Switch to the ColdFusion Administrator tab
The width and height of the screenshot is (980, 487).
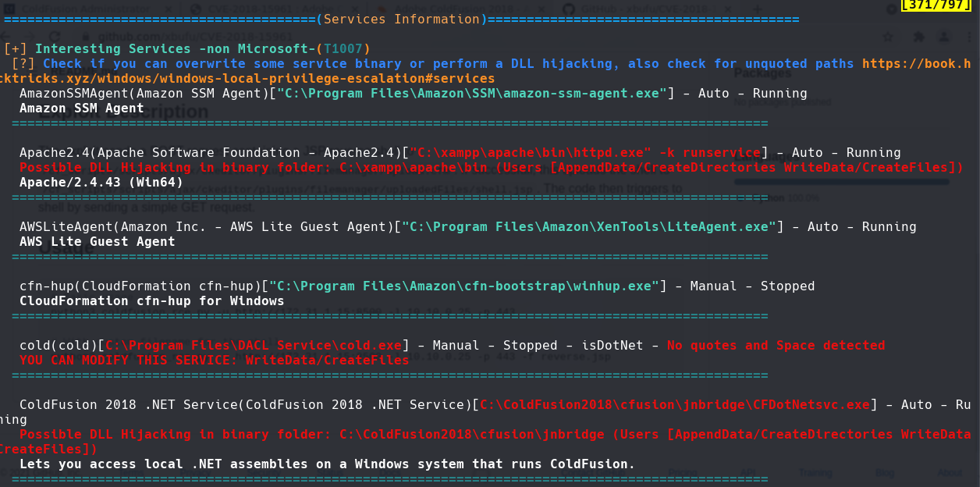click(x=86, y=9)
